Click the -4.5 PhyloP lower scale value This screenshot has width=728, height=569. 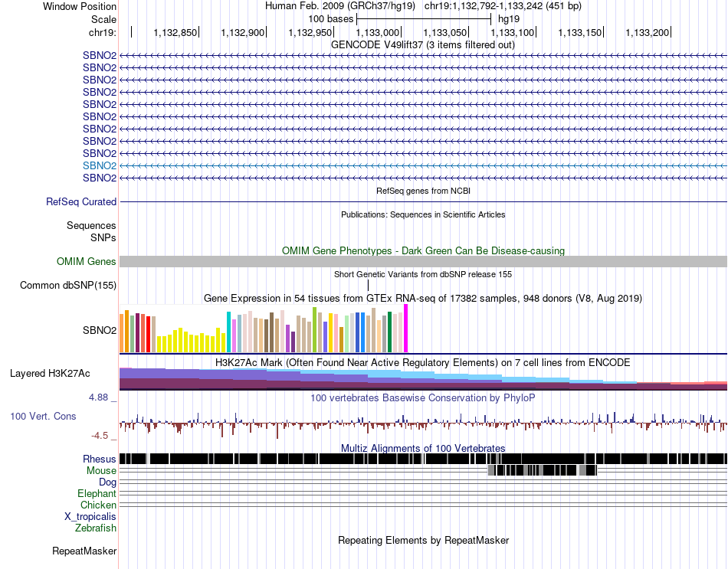pyautogui.click(x=100, y=436)
